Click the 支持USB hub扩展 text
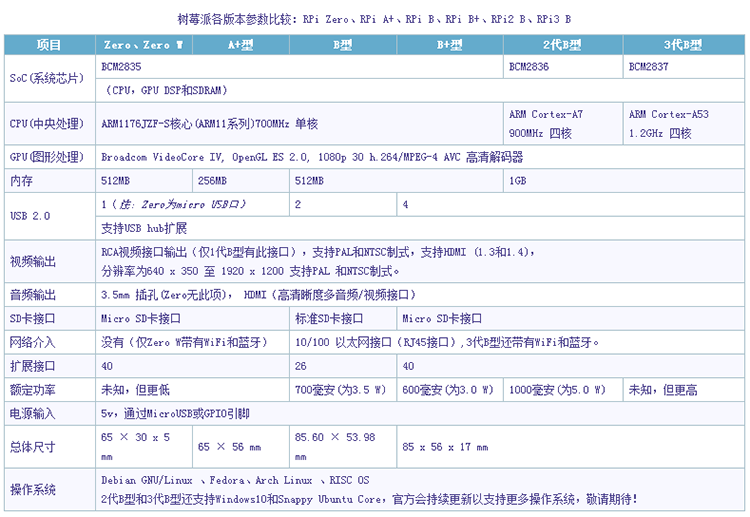750x517 pixels. (x=144, y=228)
